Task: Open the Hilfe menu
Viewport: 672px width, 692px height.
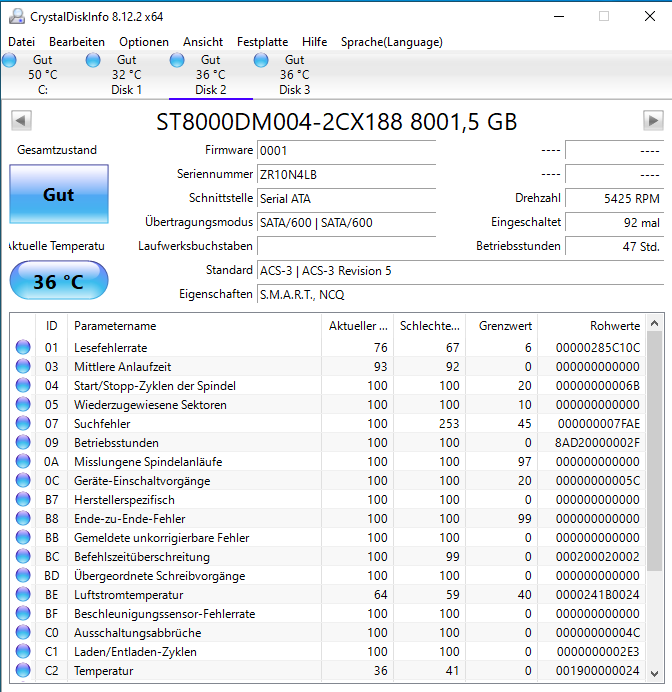Action: (x=315, y=42)
